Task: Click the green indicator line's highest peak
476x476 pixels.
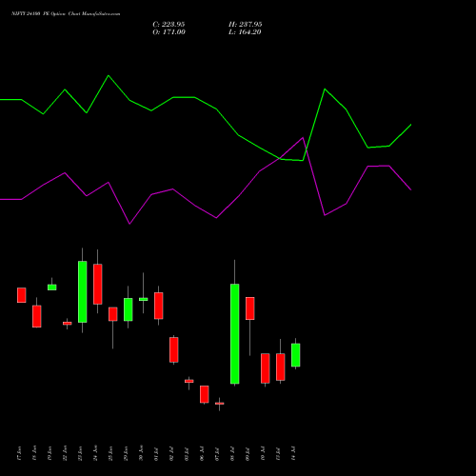Action: (x=109, y=76)
